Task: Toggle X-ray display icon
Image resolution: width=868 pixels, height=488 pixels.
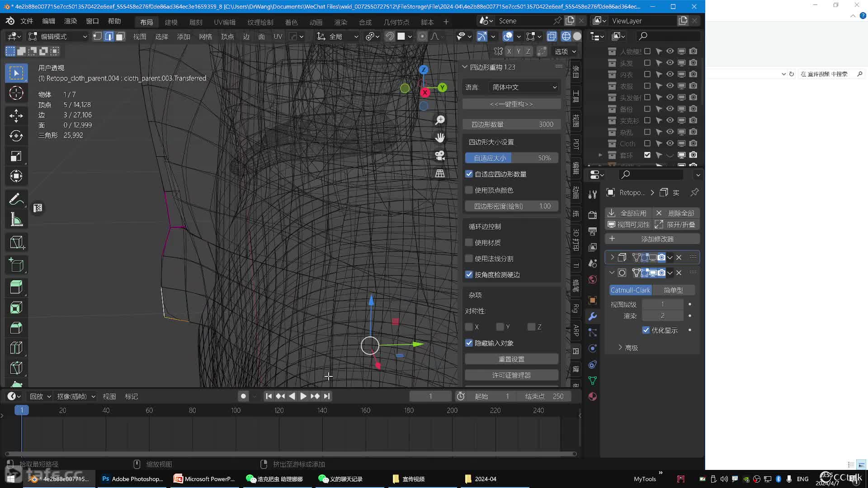Action: click(552, 36)
